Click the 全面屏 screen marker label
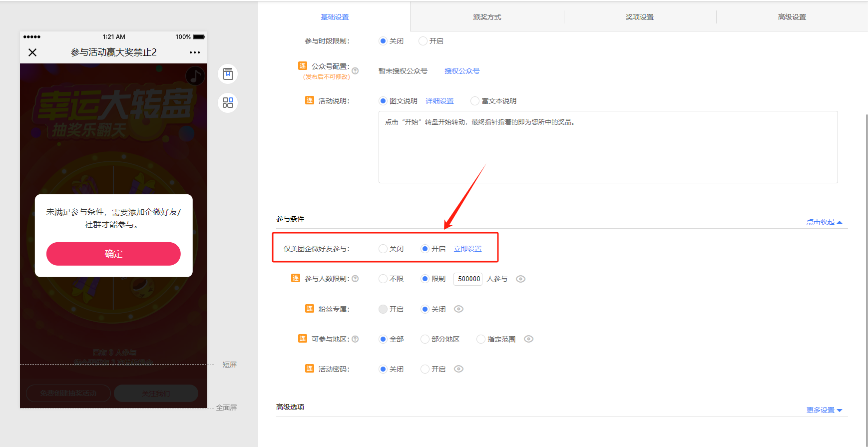The height and width of the screenshot is (447, 868). click(x=226, y=408)
